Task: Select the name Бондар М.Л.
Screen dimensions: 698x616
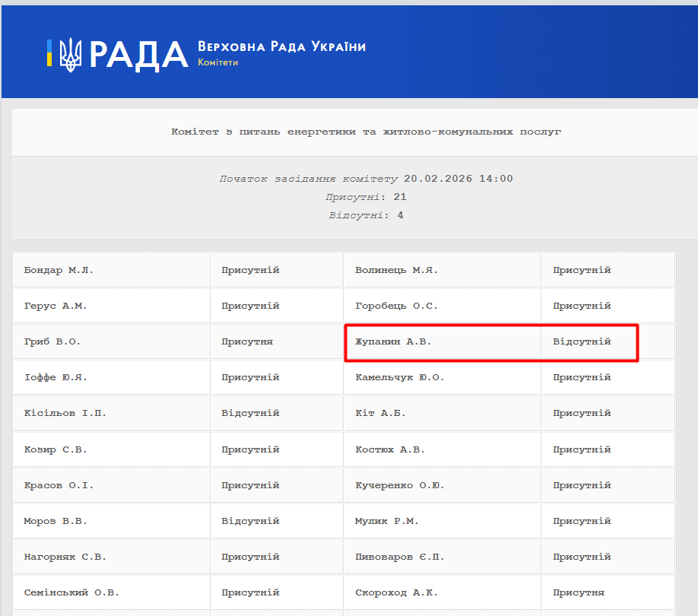Action: [59, 270]
